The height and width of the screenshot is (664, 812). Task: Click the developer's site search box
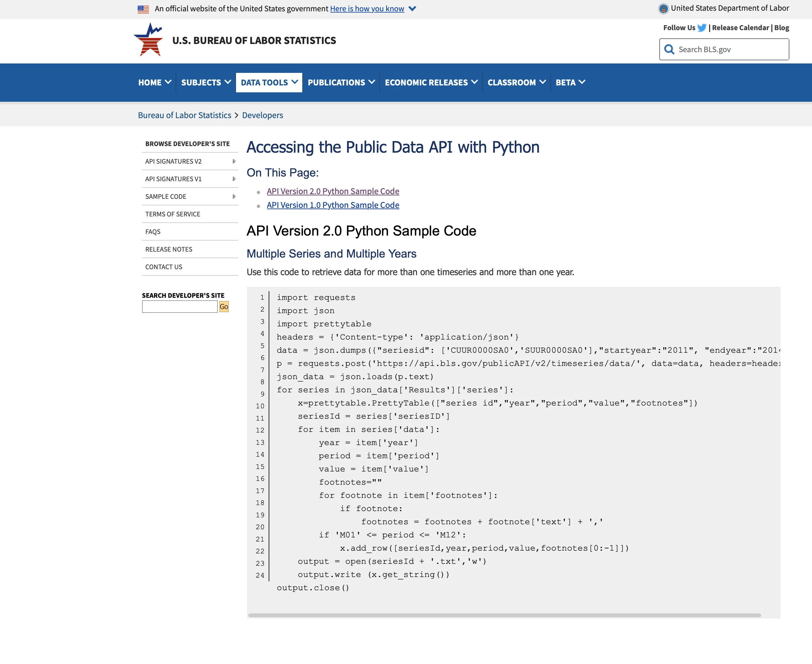(179, 307)
